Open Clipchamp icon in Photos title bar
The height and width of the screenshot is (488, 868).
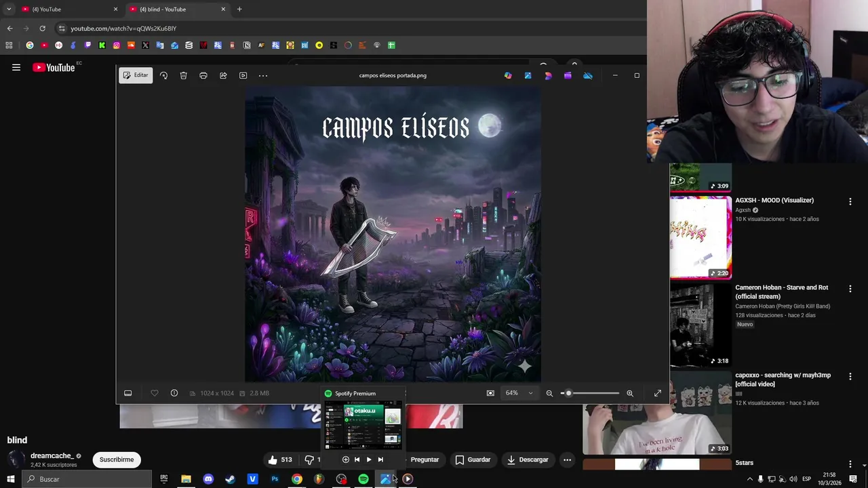(x=568, y=75)
